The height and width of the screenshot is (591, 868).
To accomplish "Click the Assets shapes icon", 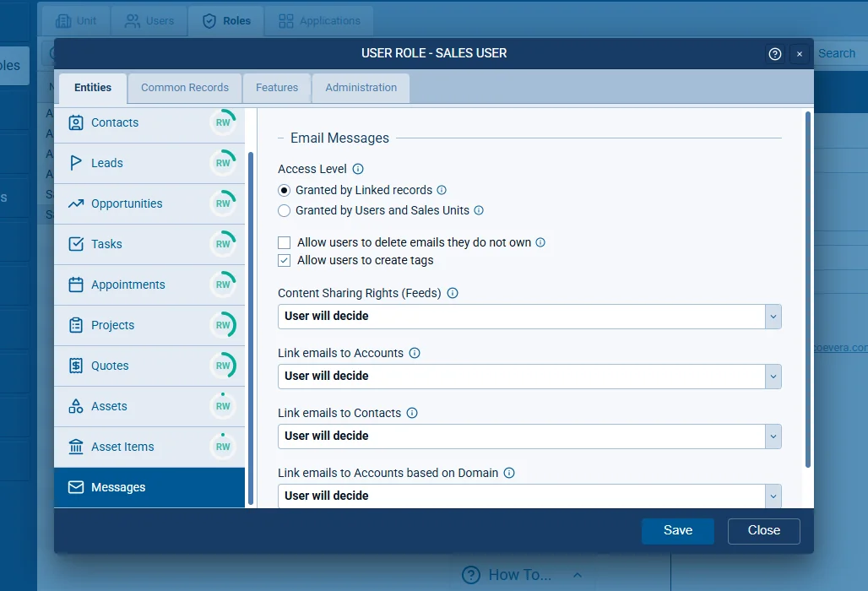I will (76, 406).
